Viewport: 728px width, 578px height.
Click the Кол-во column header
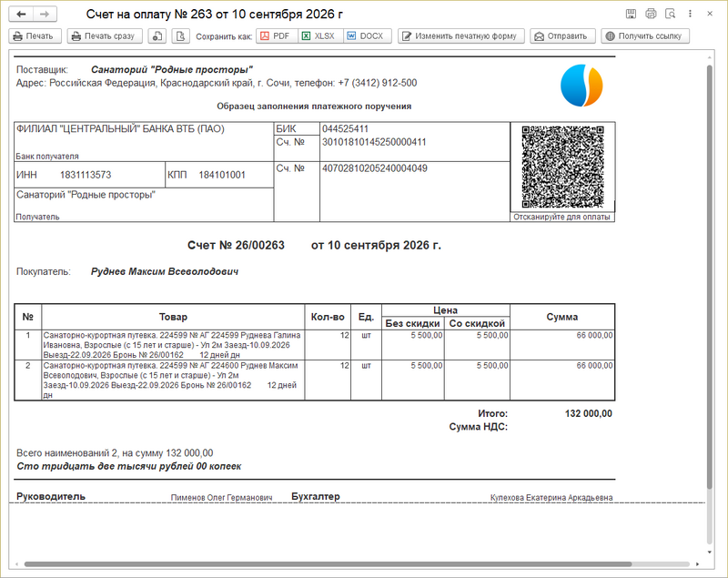pos(328,317)
